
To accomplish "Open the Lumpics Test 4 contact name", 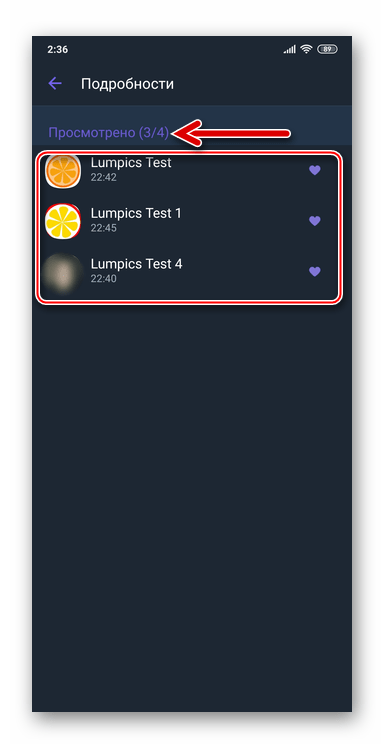I will pos(137,264).
